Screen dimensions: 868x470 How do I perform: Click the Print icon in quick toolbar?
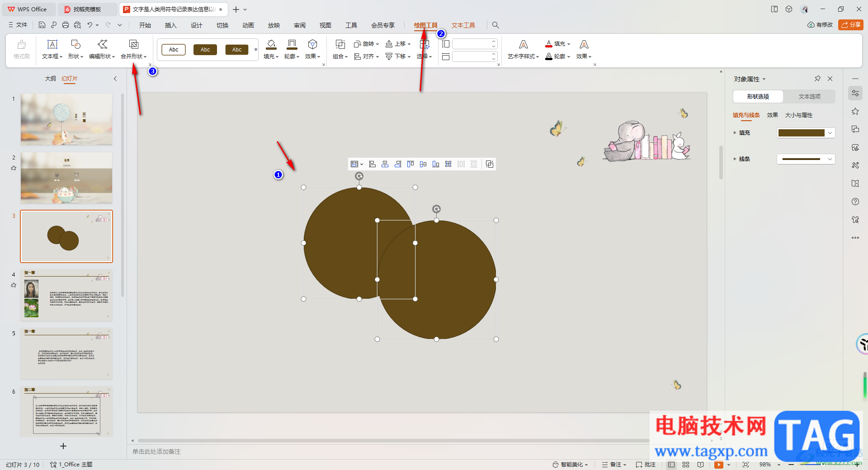[x=66, y=25]
